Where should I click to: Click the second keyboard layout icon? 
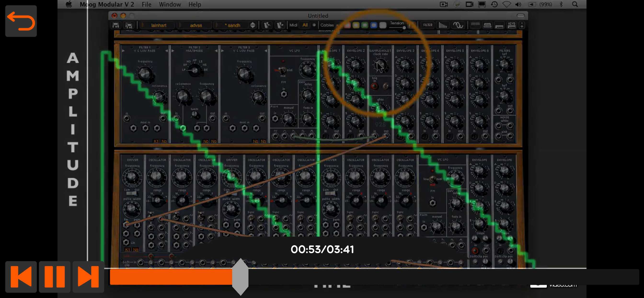487,25
